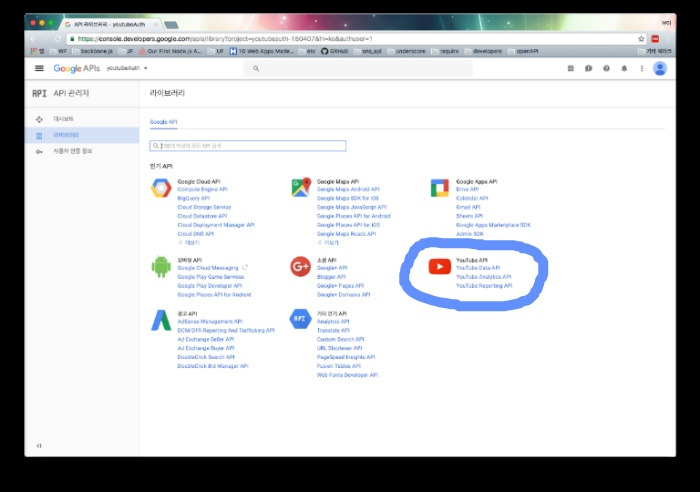Open Cloud Storage Service link

coord(204,207)
